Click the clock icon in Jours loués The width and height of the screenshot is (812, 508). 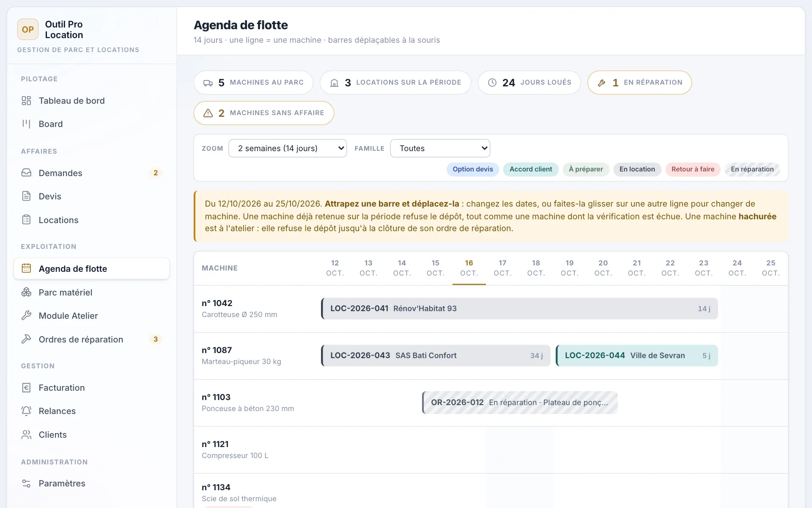(x=492, y=83)
